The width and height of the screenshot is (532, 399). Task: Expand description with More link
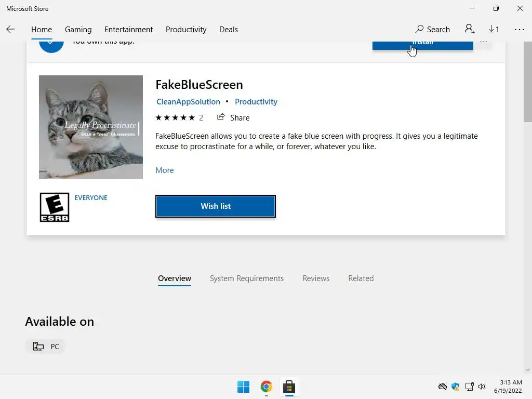point(165,170)
